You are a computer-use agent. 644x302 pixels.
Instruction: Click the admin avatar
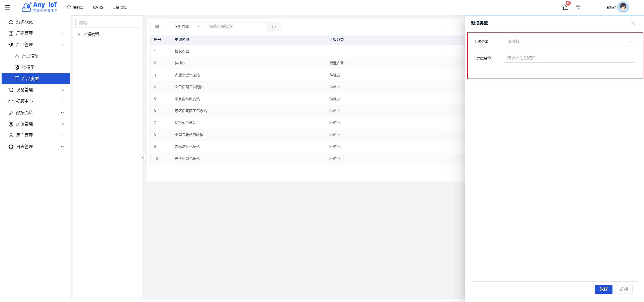623,7
